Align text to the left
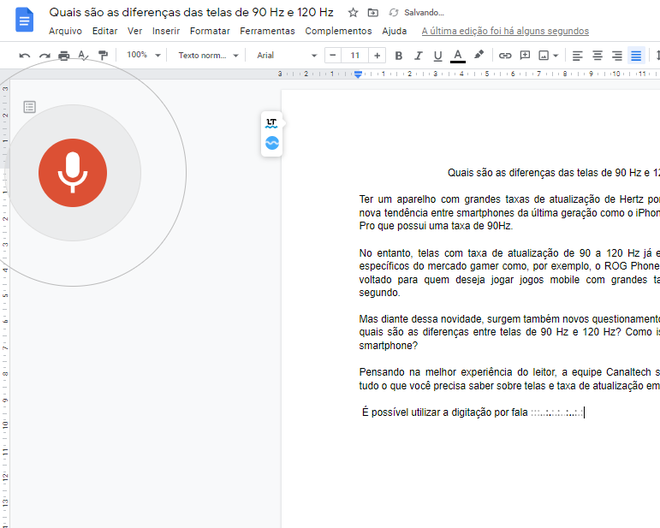Image resolution: width=660 pixels, height=528 pixels. coord(578,56)
